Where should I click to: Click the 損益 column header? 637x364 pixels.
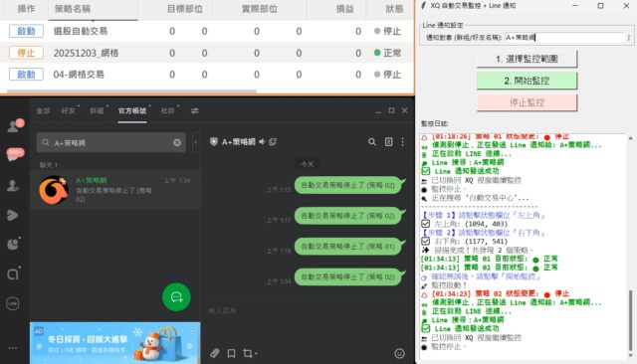click(344, 9)
